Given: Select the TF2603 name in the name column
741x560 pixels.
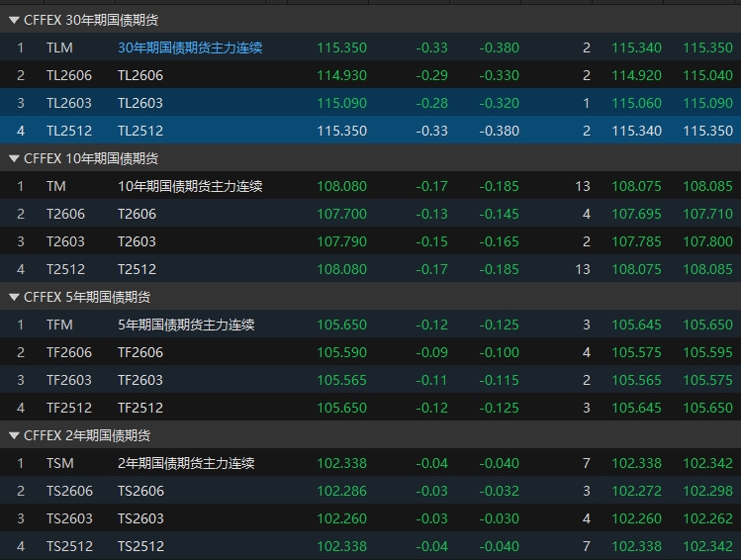Looking at the screenshot, I should 140,380.
